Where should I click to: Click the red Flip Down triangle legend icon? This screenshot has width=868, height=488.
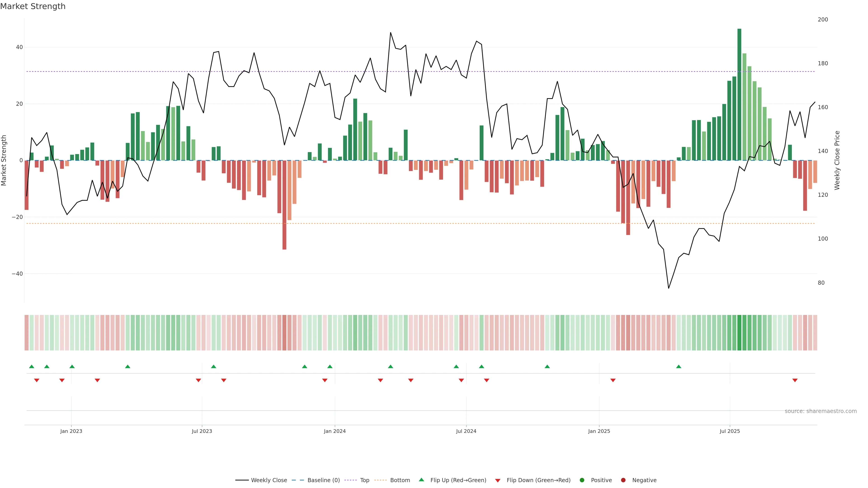point(498,481)
